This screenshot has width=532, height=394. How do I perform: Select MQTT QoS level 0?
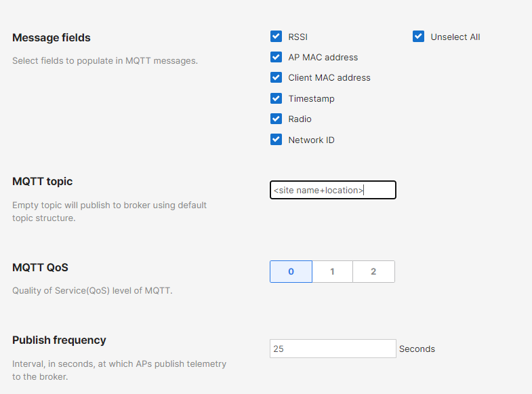(x=291, y=271)
